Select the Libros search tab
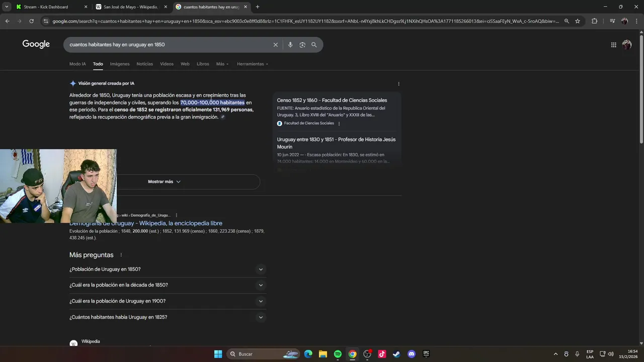The height and width of the screenshot is (362, 644). coord(203,64)
